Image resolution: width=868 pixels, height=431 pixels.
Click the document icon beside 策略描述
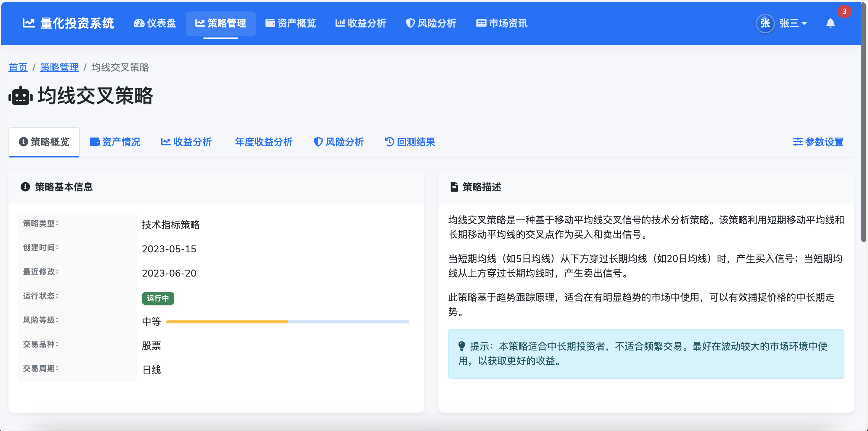click(x=454, y=187)
